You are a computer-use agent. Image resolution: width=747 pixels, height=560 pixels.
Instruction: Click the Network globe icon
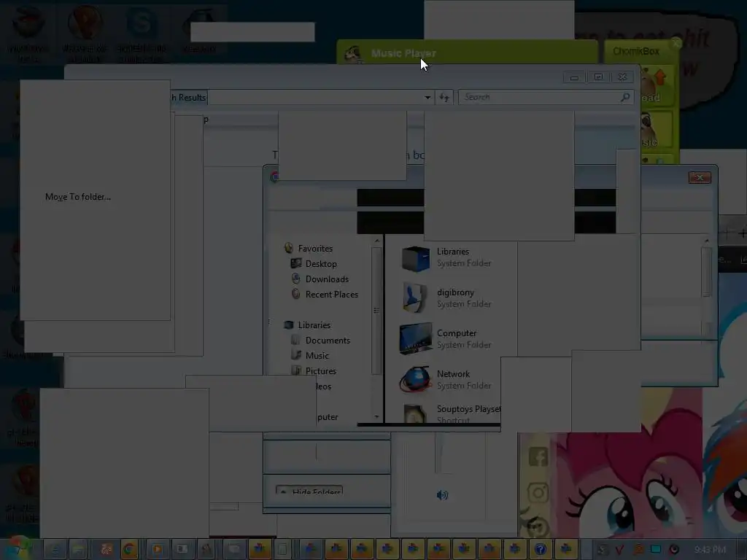point(415,379)
